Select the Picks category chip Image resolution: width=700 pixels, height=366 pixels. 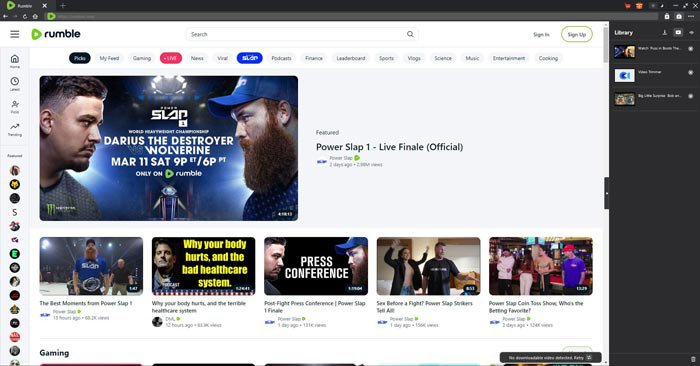tap(80, 58)
